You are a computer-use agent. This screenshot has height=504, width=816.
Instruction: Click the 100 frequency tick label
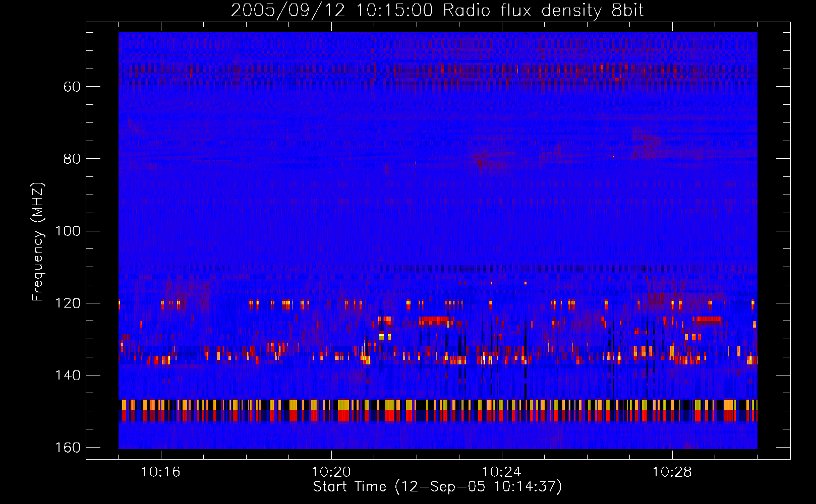click(x=68, y=231)
